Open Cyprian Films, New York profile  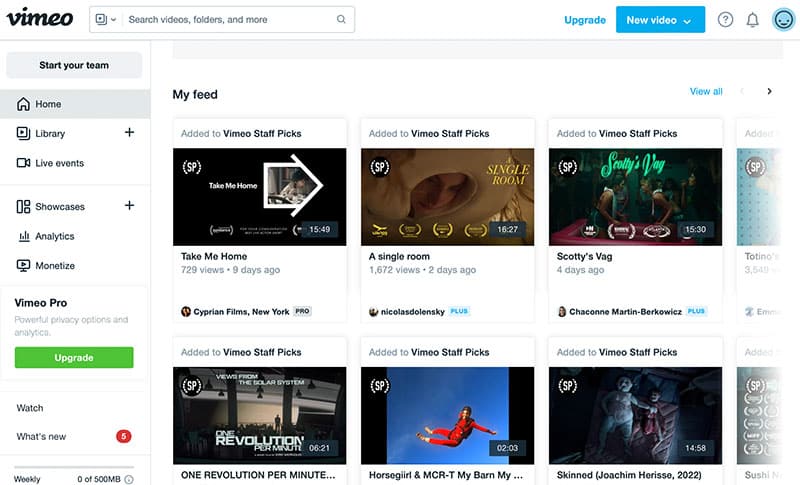click(241, 312)
